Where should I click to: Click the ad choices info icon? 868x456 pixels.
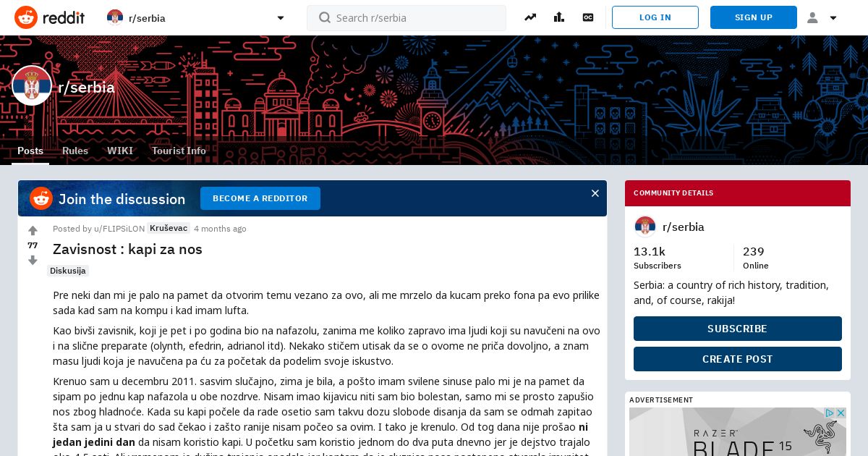[x=830, y=413]
